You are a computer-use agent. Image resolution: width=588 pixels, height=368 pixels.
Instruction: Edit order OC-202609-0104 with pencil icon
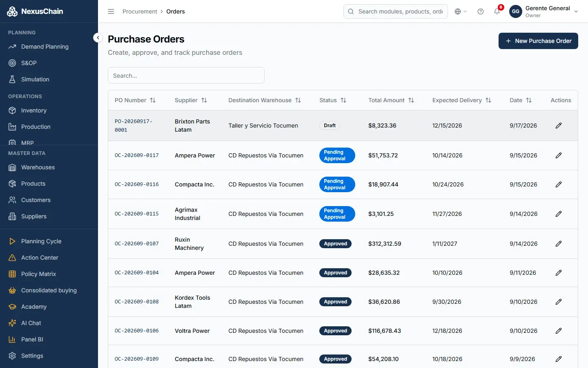tap(559, 273)
